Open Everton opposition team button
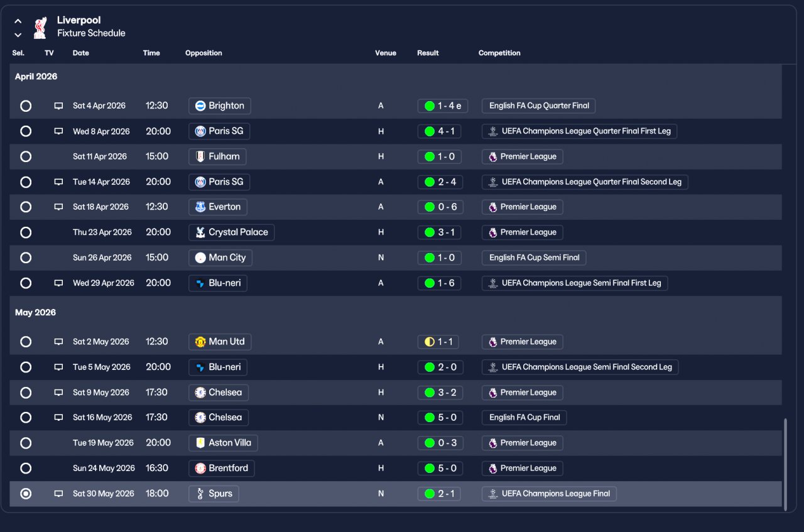The height and width of the screenshot is (532, 804). pos(218,207)
